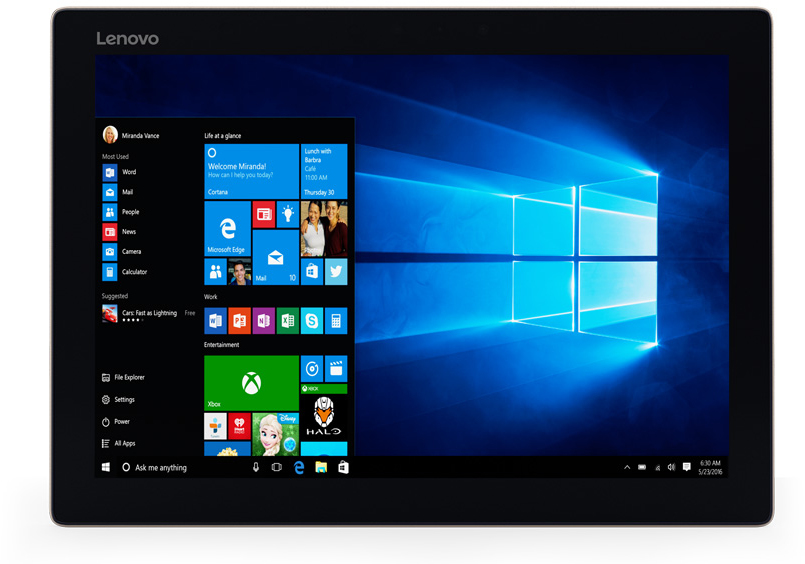Open Settings from Start menu
805x564 pixels.
[x=118, y=399]
